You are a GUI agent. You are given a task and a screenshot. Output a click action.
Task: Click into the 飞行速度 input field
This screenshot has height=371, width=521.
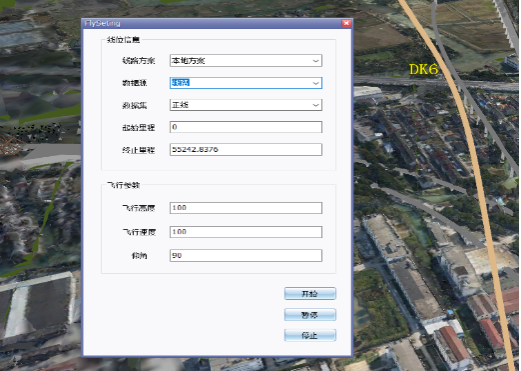(246, 232)
